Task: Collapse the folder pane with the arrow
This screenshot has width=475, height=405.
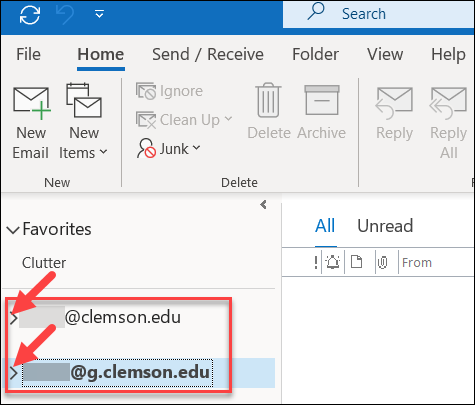Action: pos(263,205)
